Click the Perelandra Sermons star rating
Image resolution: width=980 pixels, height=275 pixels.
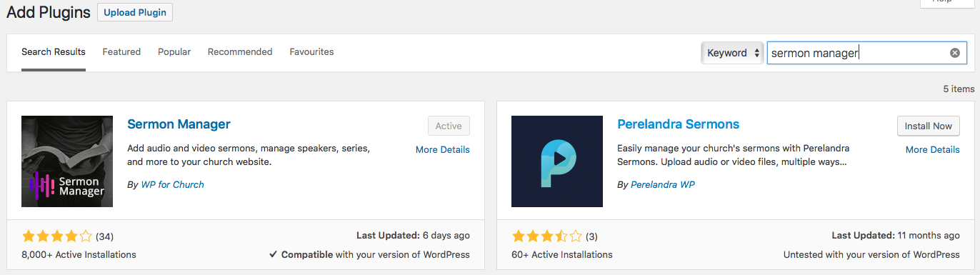(x=547, y=236)
